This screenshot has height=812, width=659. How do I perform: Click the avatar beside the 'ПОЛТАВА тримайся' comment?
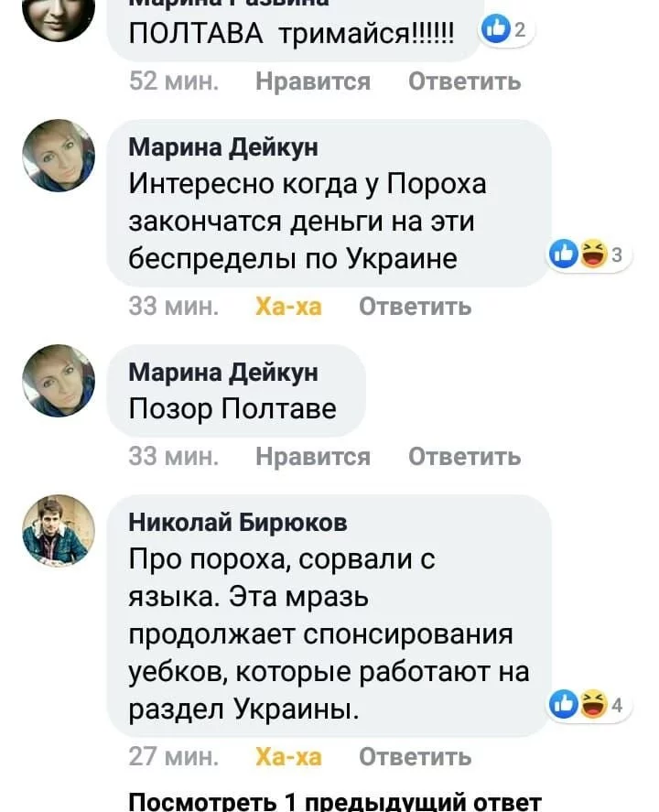pos(59,14)
